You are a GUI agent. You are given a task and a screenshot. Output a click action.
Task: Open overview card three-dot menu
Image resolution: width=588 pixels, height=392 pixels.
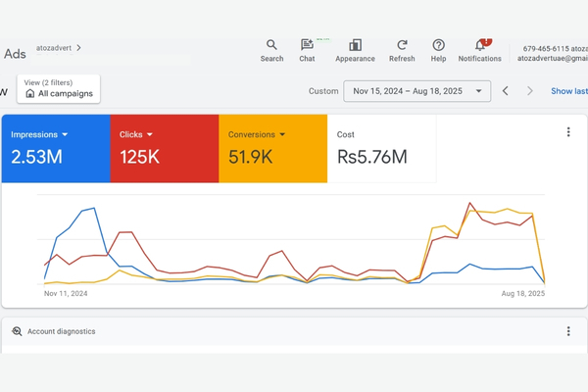pos(568,132)
